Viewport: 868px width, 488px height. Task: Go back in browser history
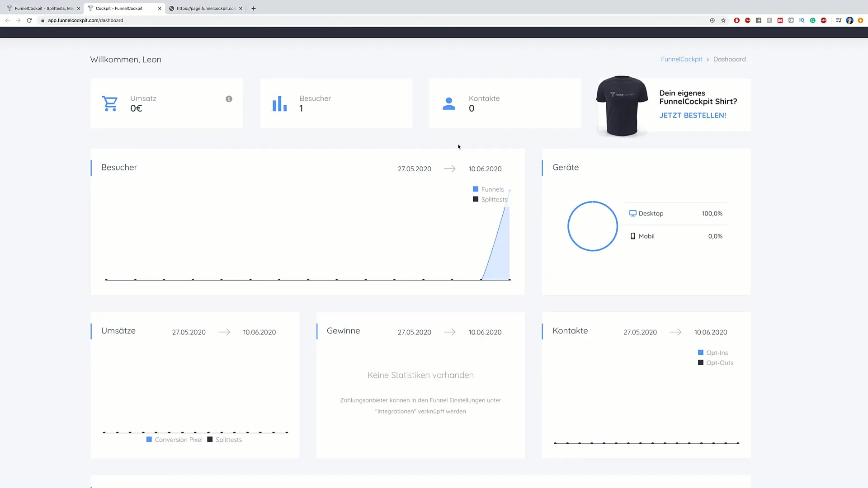7,20
